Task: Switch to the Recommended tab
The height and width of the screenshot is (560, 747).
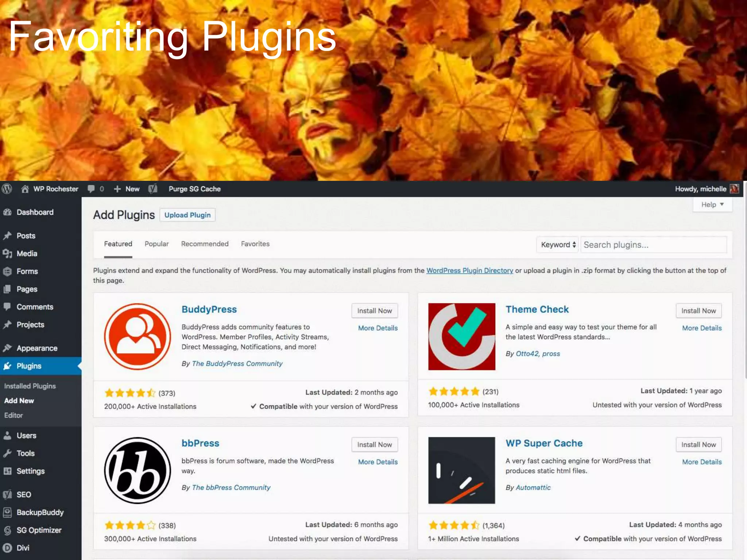Action: click(x=205, y=244)
